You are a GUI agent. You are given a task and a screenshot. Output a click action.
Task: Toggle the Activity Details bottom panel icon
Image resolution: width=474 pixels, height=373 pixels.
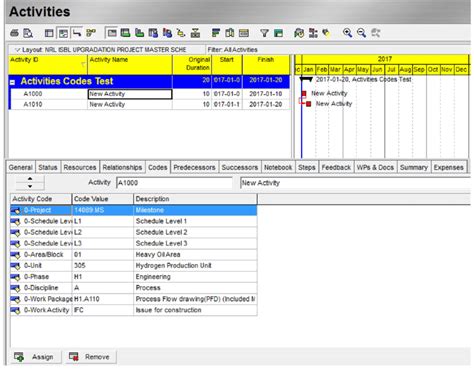pos(111,33)
